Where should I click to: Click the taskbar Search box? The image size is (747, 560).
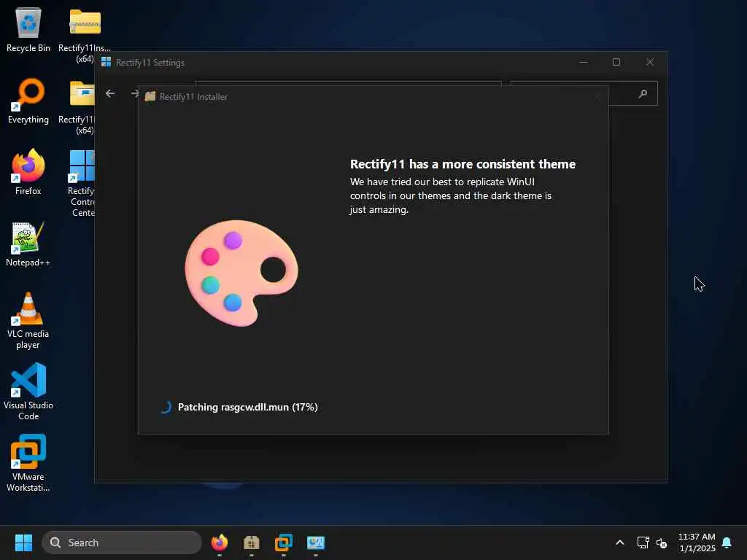(122, 542)
